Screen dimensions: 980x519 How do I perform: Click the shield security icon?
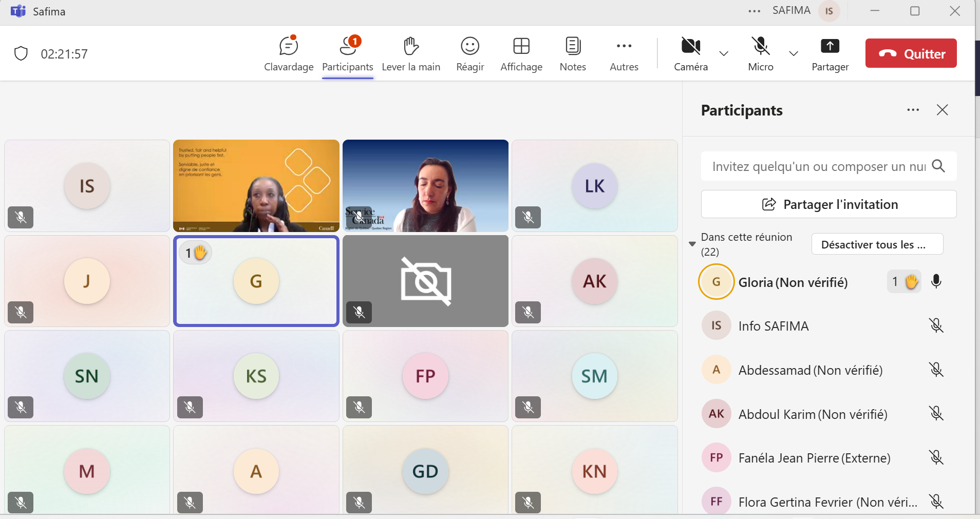(x=21, y=53)
